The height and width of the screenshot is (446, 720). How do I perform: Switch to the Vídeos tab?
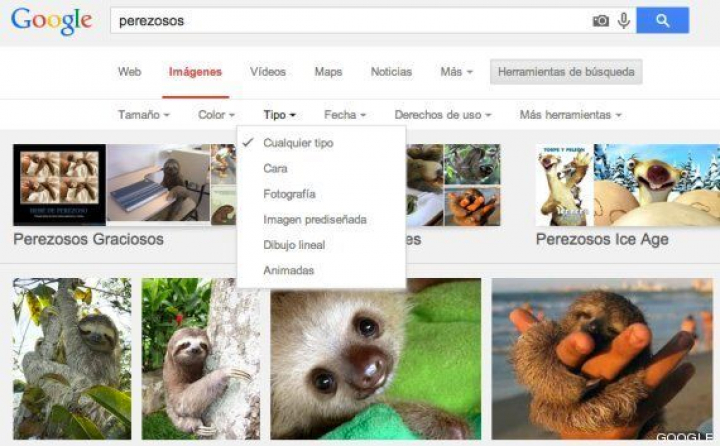(x=268, y=72)
